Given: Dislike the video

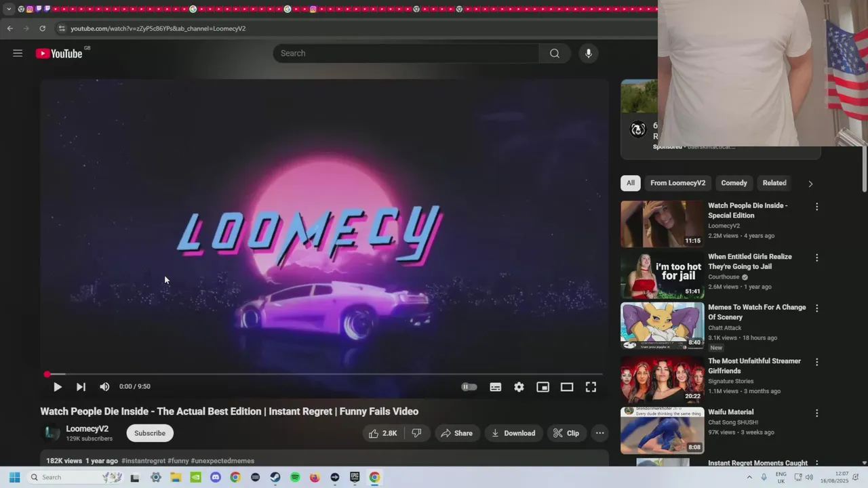Looking at the screenshot, I should pyautogui.click(x=417, y=433).
